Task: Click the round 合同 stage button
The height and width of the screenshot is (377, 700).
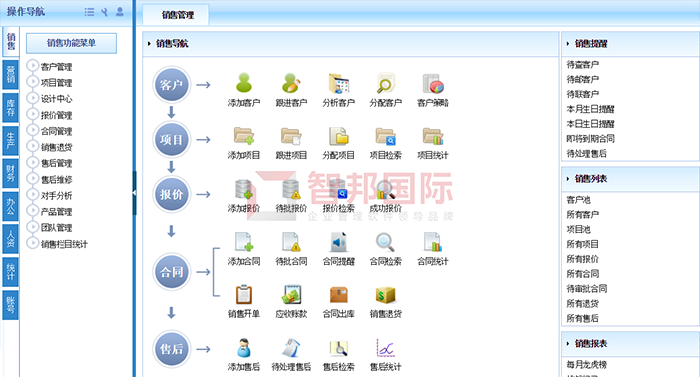Action: 171,272
